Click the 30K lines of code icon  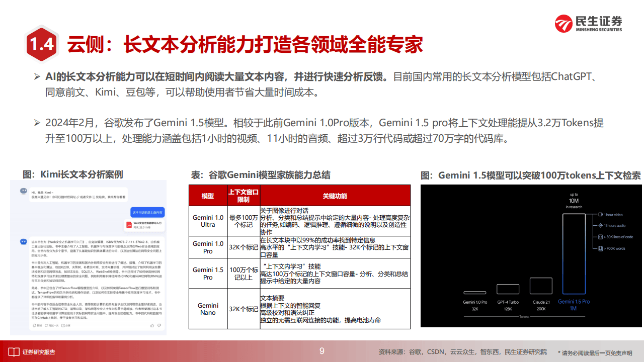(600, 237)
